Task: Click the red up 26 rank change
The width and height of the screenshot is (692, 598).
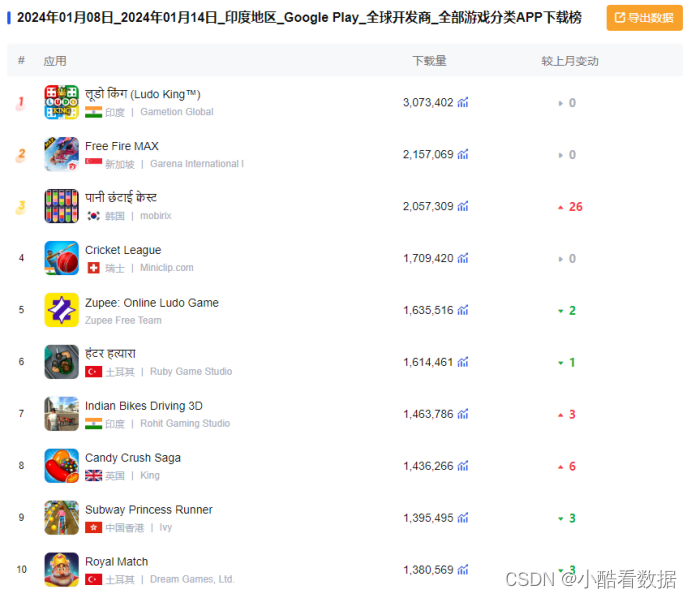Action: click(570, 207)
